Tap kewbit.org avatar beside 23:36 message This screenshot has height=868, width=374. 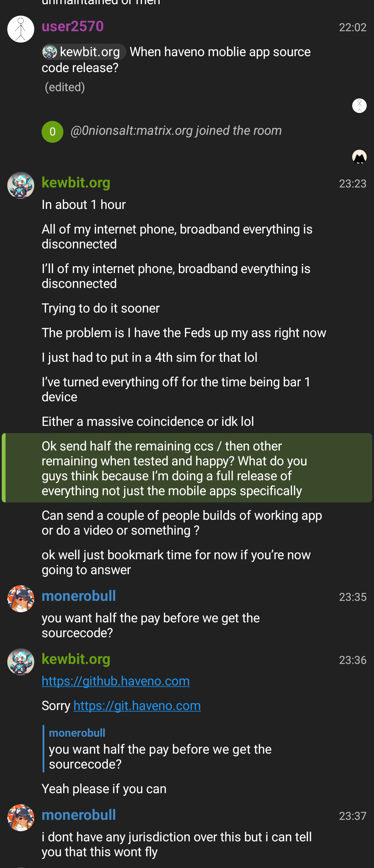click(x=21, y=662)
